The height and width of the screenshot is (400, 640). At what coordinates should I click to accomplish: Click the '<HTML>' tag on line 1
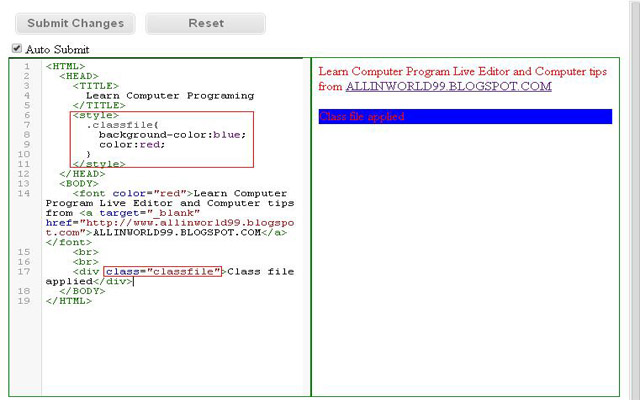65,66
